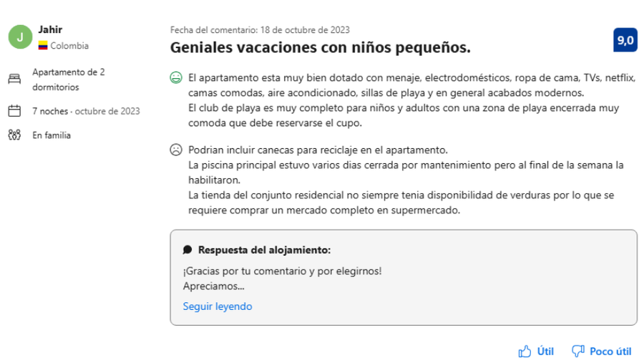Mark review as Útil

point(537,351)
